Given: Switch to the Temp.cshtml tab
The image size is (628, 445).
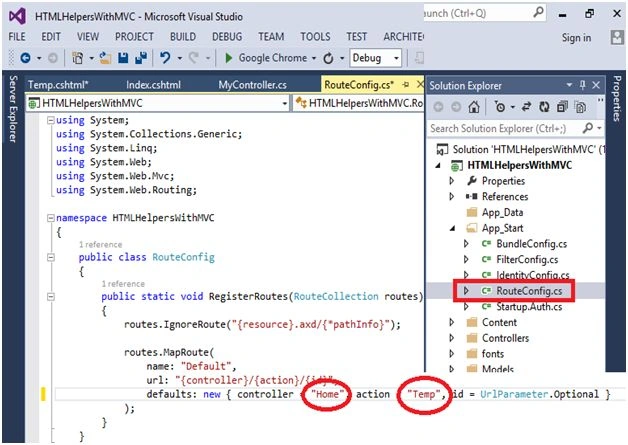Looking at the screenshot, I should click(58, 85).
